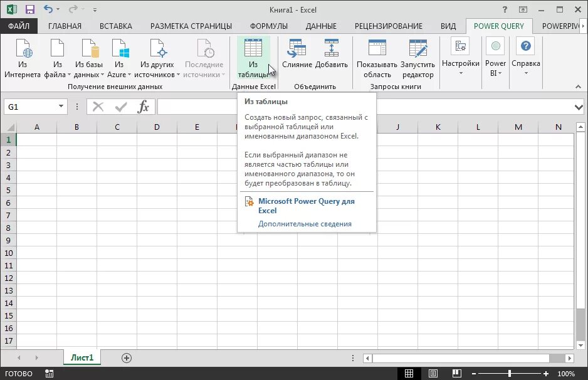
Task: Click the Insert Function fx button
Action: click(x=144, y=107)
